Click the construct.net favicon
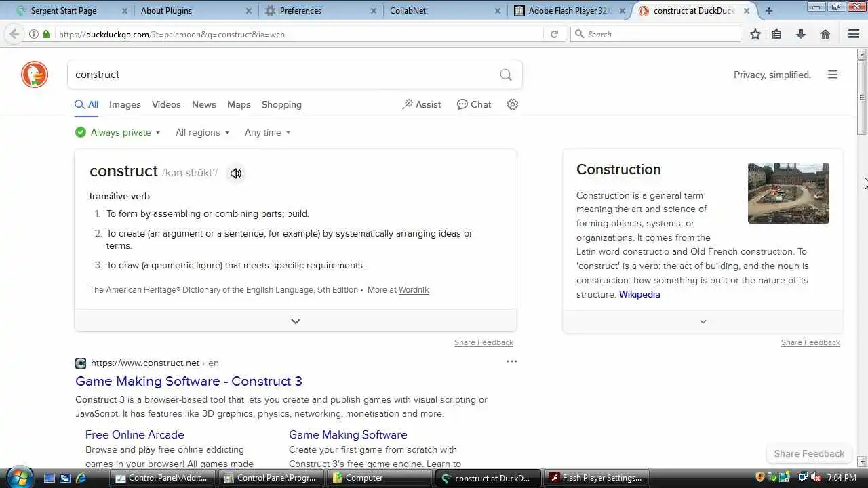 81,363
